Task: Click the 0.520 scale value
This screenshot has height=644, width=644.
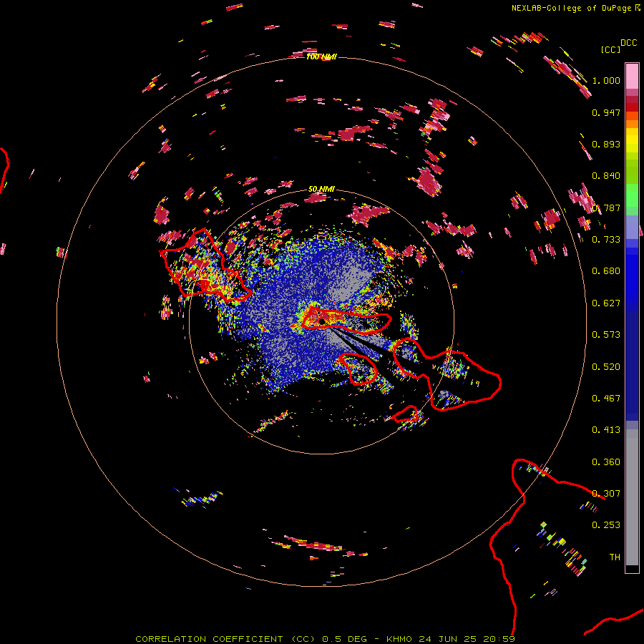Action: click(x=606, y=367)
